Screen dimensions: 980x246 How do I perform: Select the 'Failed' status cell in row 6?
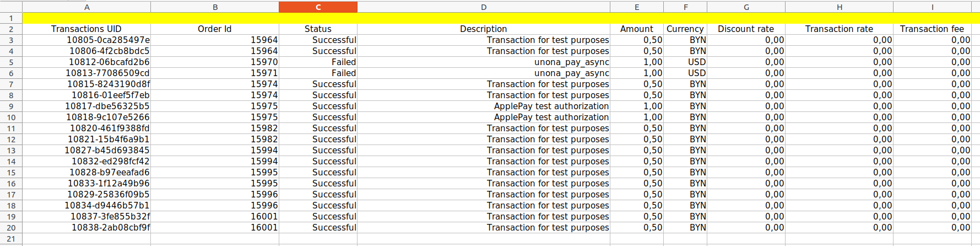[343, 73]
